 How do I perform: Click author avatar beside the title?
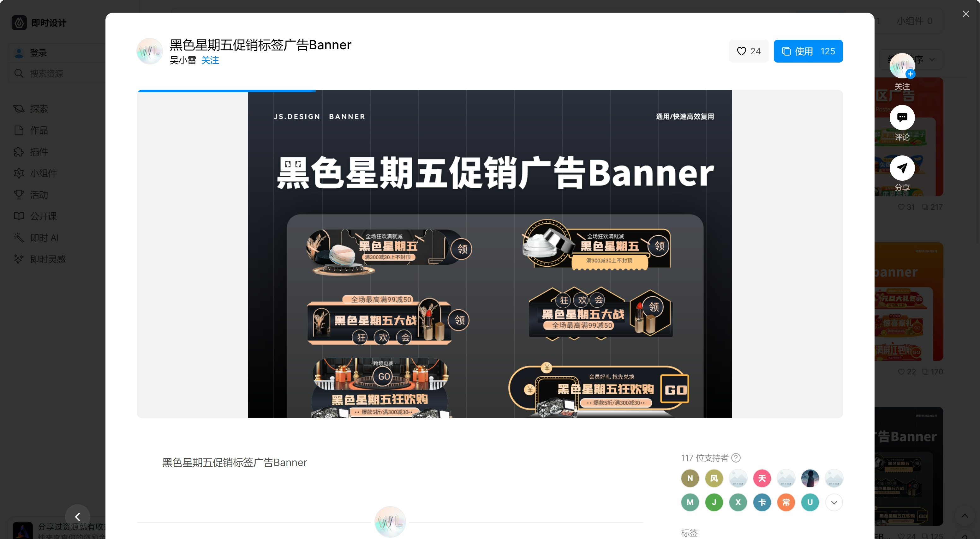(x=150, y=51)
